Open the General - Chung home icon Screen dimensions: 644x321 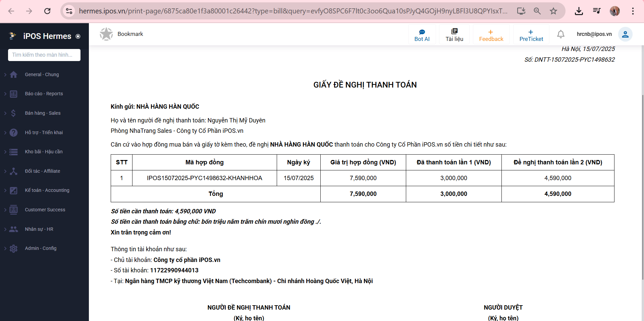(13, 74)
